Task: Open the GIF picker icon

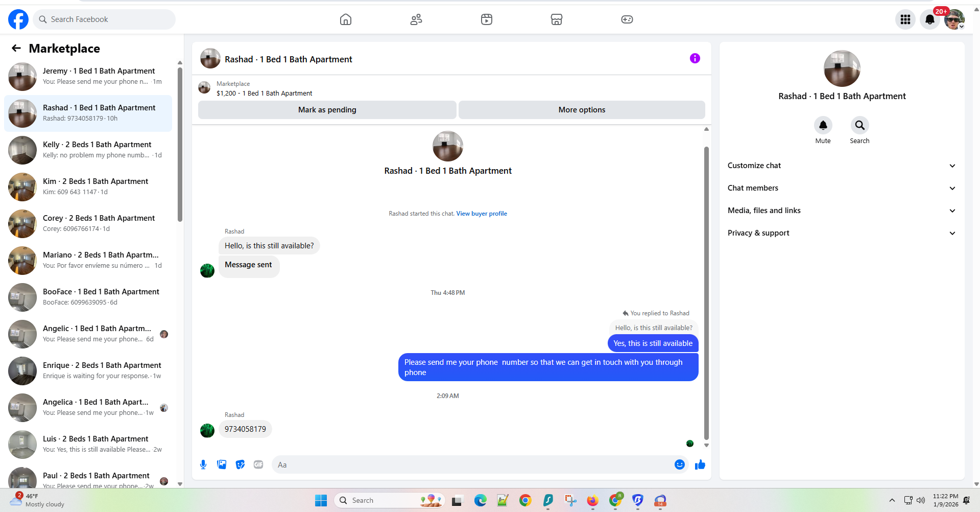Action: 258,464
